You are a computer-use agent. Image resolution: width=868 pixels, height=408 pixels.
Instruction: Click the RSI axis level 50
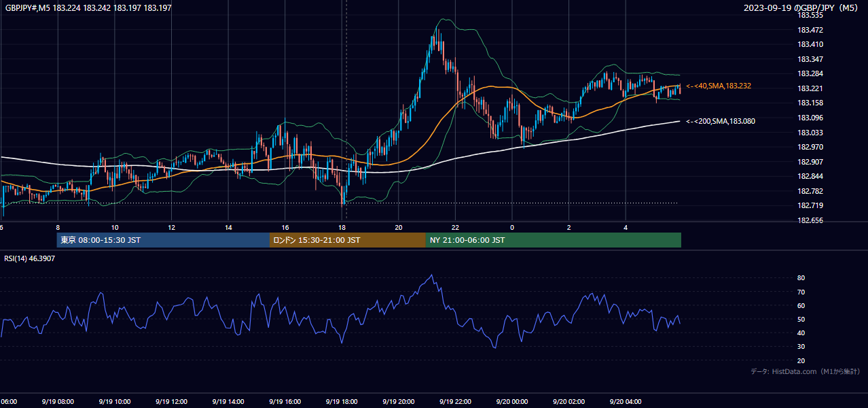point(801,320)
